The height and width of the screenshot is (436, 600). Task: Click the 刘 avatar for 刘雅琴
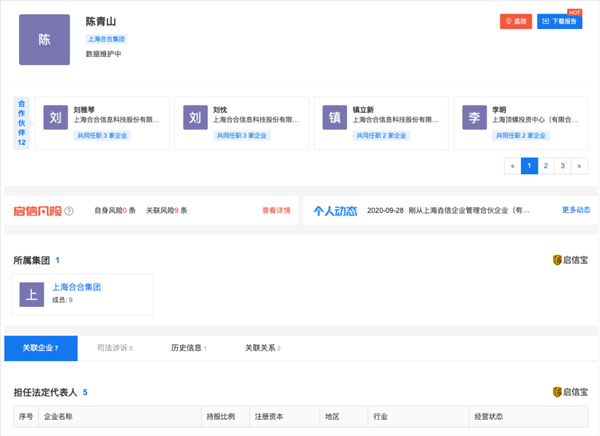click(56, 118)
